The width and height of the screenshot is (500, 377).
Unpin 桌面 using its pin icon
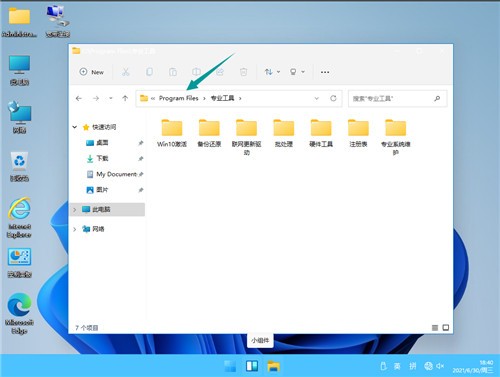pos(141,143)
